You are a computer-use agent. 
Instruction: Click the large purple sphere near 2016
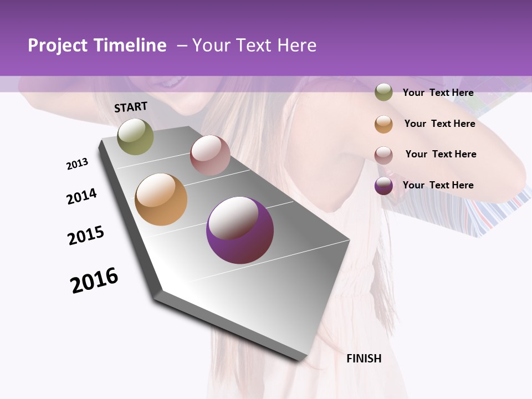241,230
